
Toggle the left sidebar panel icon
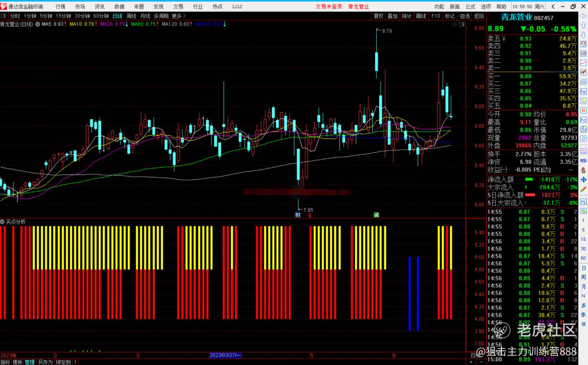coord(4,16)
